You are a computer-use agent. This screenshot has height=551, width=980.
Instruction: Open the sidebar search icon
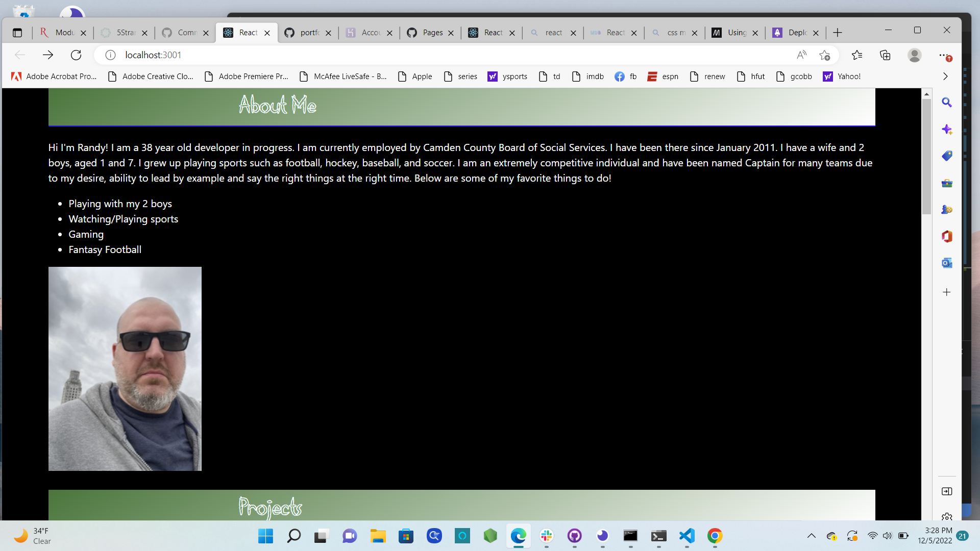947,103
